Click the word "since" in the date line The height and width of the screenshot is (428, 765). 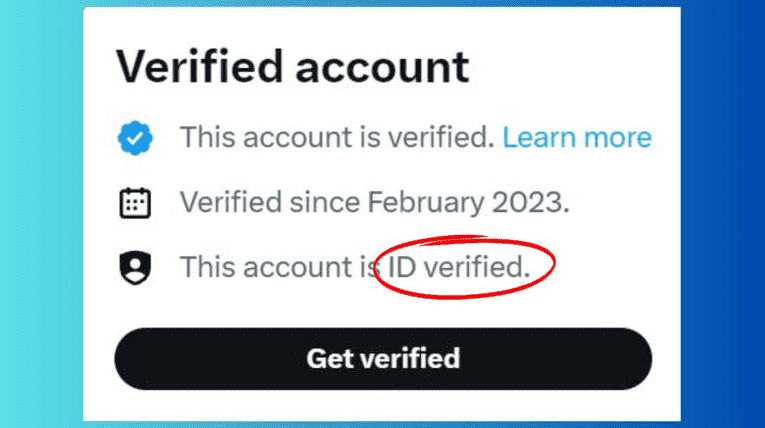[324, 203]
